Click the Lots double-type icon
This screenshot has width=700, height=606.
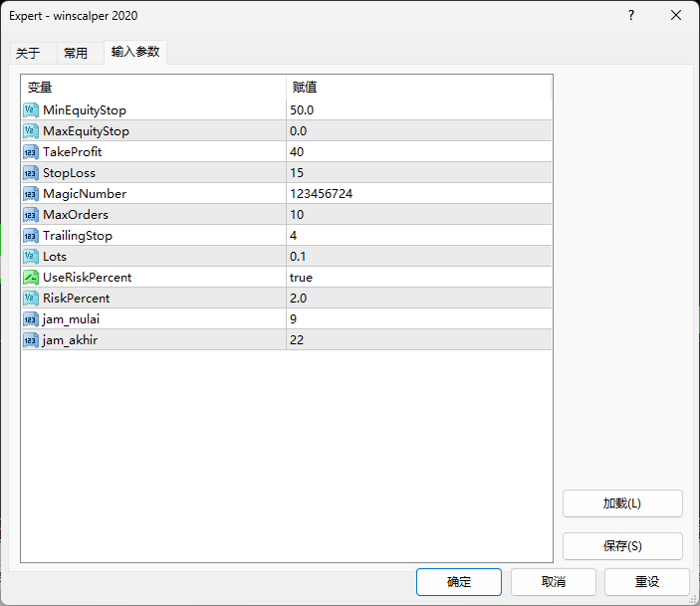coord(30,256)
